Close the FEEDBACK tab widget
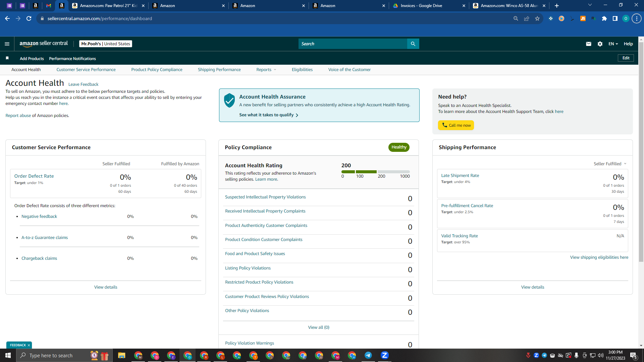Screen dimensions: 644x362 29,345
